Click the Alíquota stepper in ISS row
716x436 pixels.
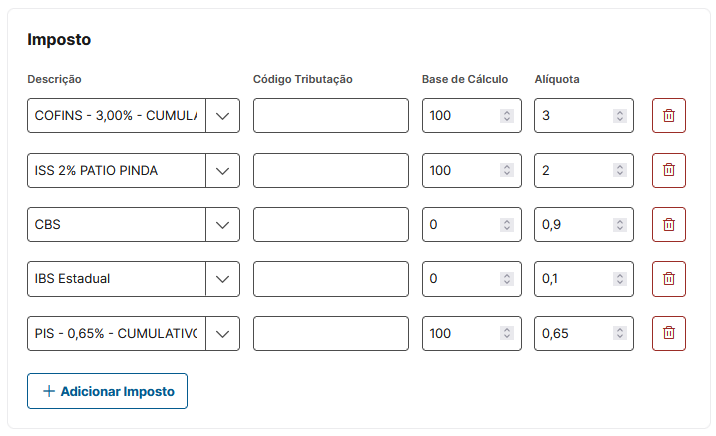click(619, 171)
